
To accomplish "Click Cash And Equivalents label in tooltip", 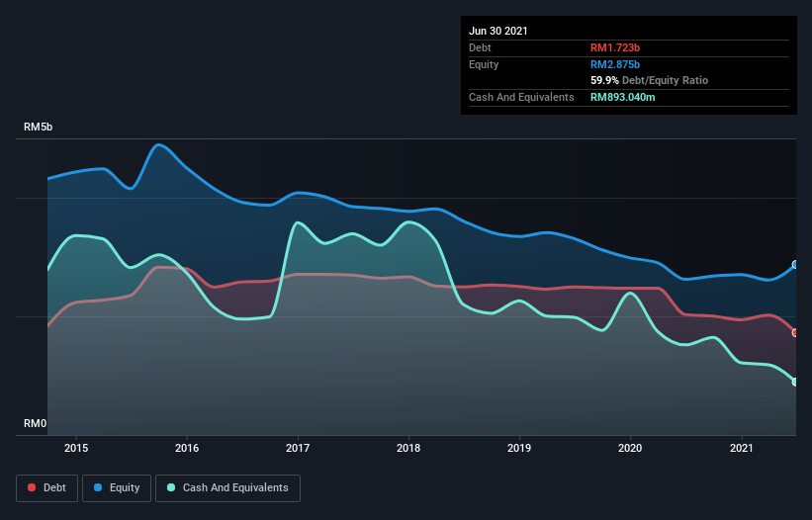I will pos(521,97).
